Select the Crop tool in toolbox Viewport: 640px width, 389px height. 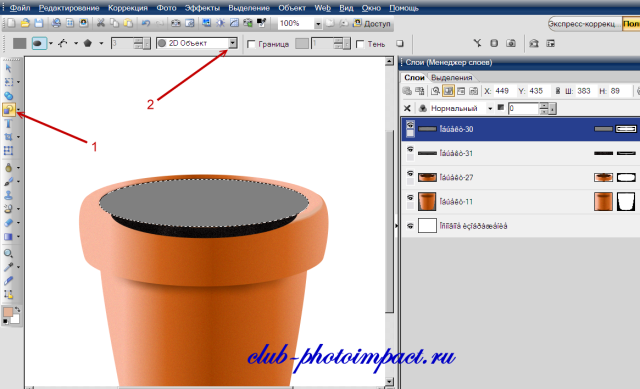point(8,137)
